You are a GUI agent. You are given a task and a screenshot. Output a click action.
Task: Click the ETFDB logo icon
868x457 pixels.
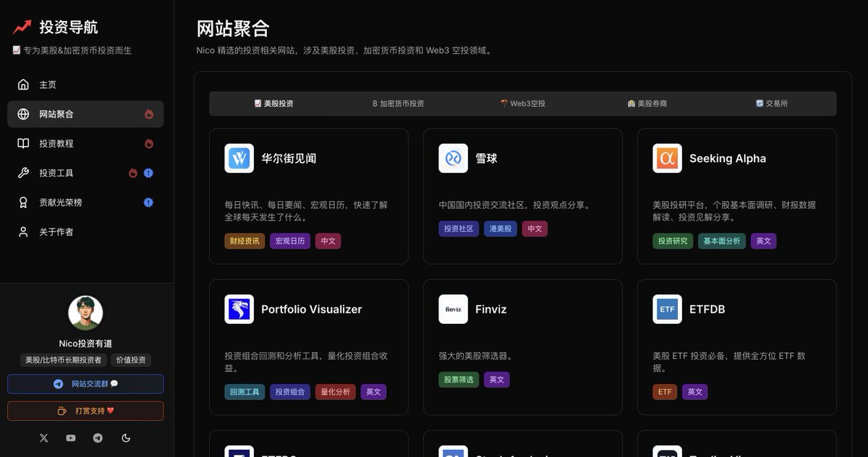click(666, 309)
